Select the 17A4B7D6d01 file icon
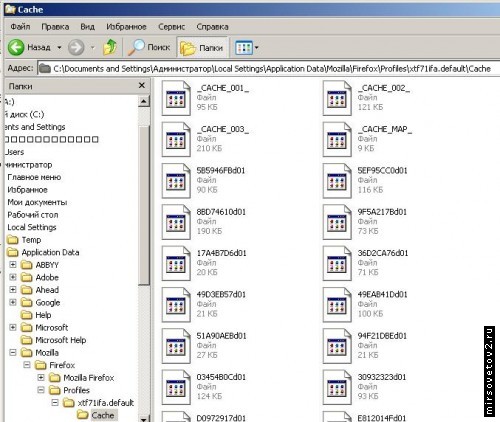 pyautogui.click(x=176, y=263)
